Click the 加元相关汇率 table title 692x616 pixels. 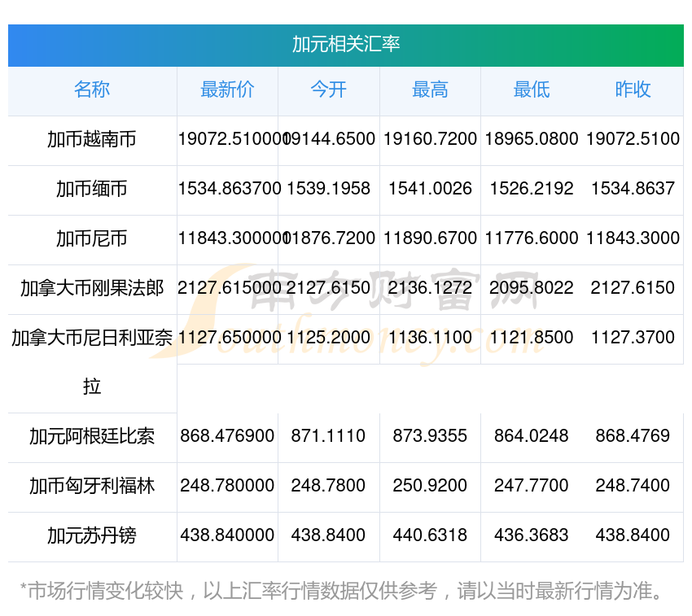pos(346,44)
